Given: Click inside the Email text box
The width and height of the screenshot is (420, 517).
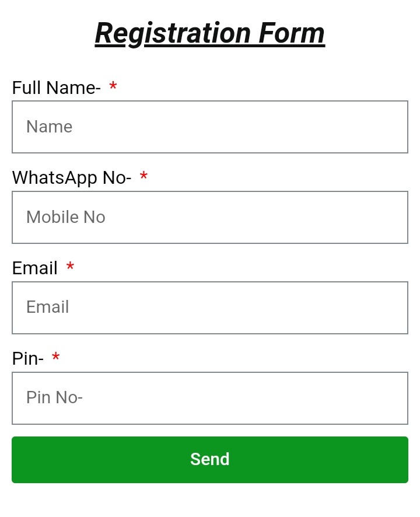Looking at the screenshot, I should [x=210, y=308].
